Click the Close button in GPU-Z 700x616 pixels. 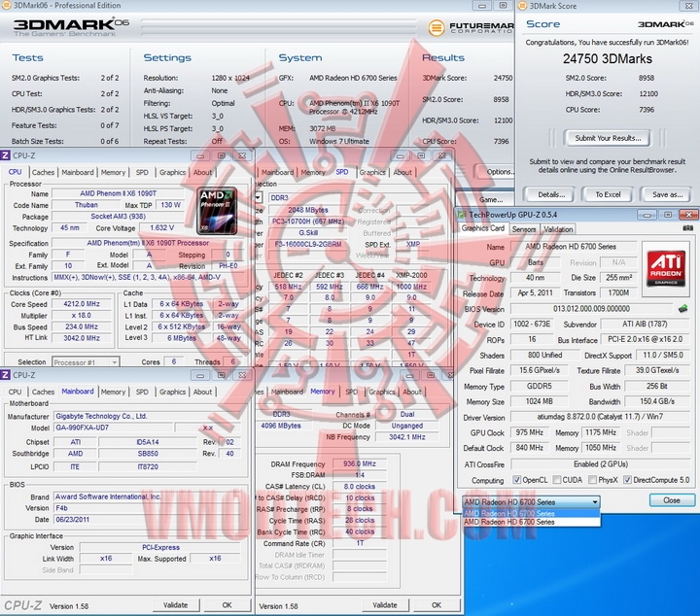coord(672,500)
